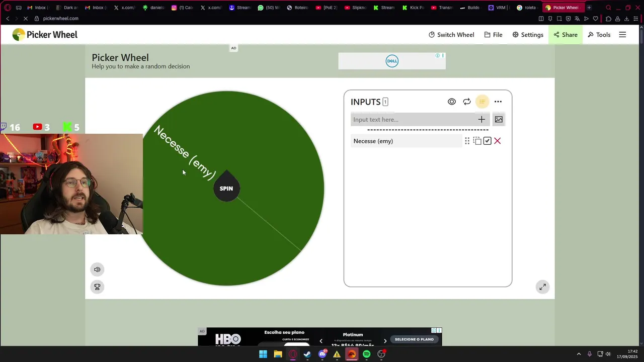Spin the wheel with the SPIN button

pos(226,189)
